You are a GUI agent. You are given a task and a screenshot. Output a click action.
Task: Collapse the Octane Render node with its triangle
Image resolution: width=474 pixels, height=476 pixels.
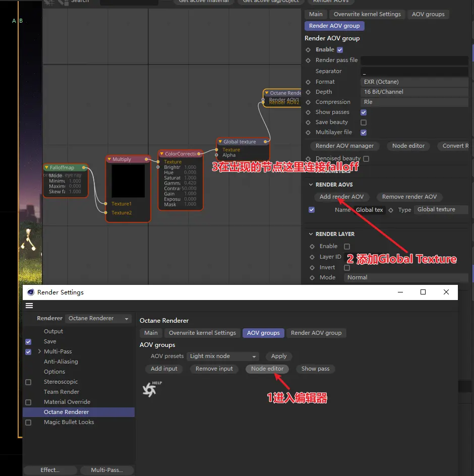coord(267,93)
